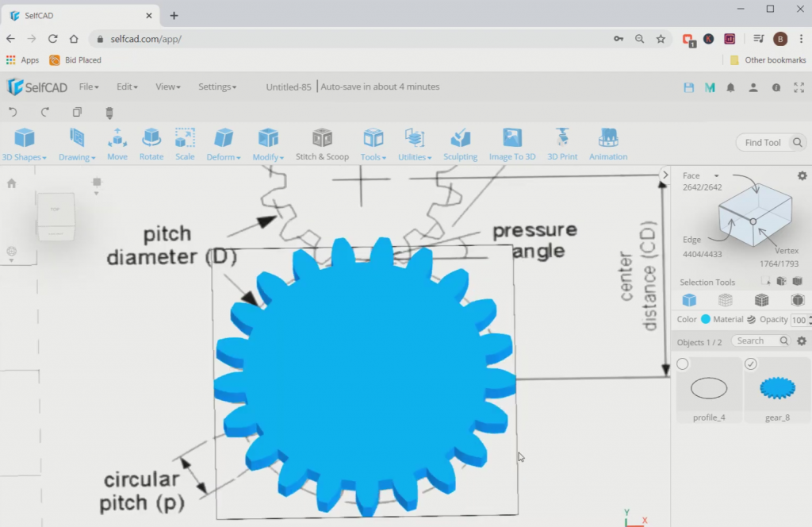Switch to solid with wireframe mode
The width and height of the screenshot is (812, 527).
(x=762, y=300)
